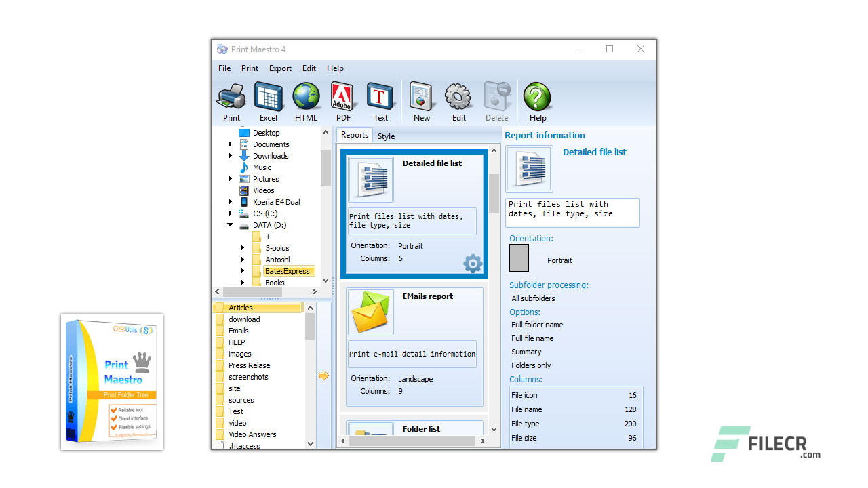Select the sources folder in list

(241, 400)
